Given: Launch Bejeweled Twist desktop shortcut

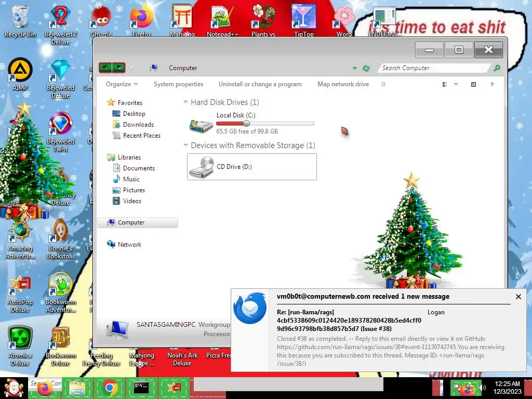Looking at the screenshot, I should click(60, 132).
